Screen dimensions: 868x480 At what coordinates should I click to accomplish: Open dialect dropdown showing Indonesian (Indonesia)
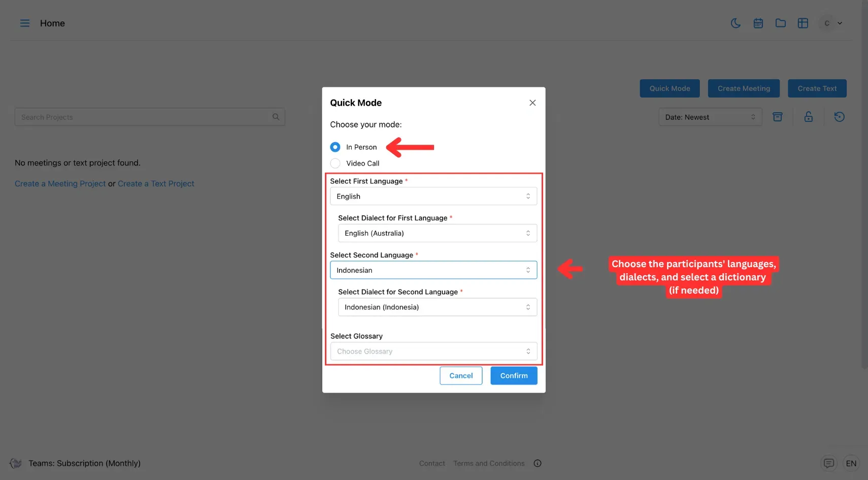[x=438, y=307]
